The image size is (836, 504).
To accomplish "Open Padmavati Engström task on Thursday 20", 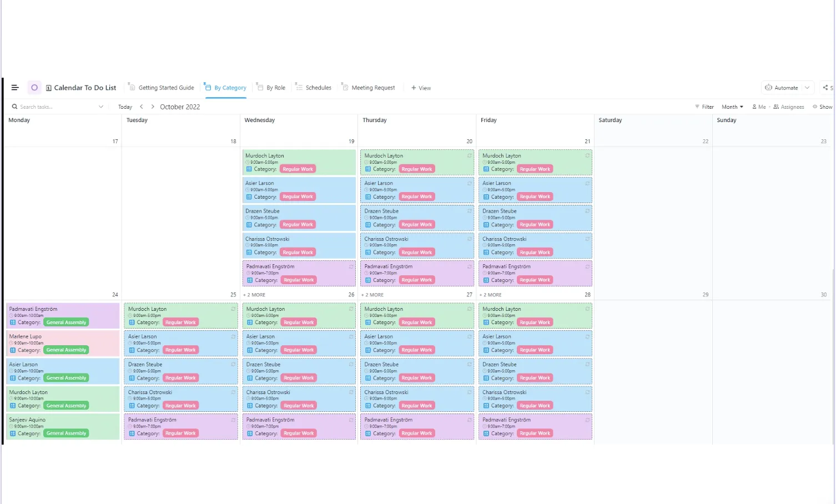I will click(417, 274).
